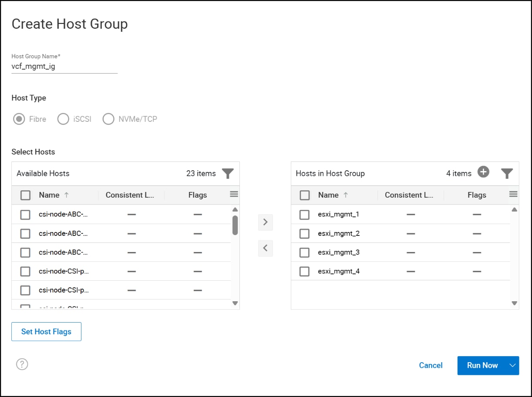The height and width of the screenshot is (397, 532).
Task: Sort Hosts in Host Group by Name arrow
Action: [x=346, y=195]
